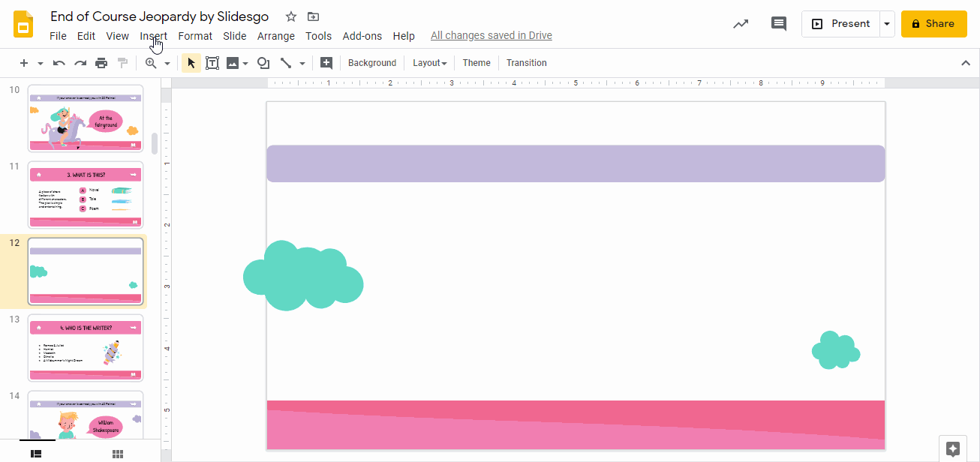Select the Text box tool

click(212, 62)
